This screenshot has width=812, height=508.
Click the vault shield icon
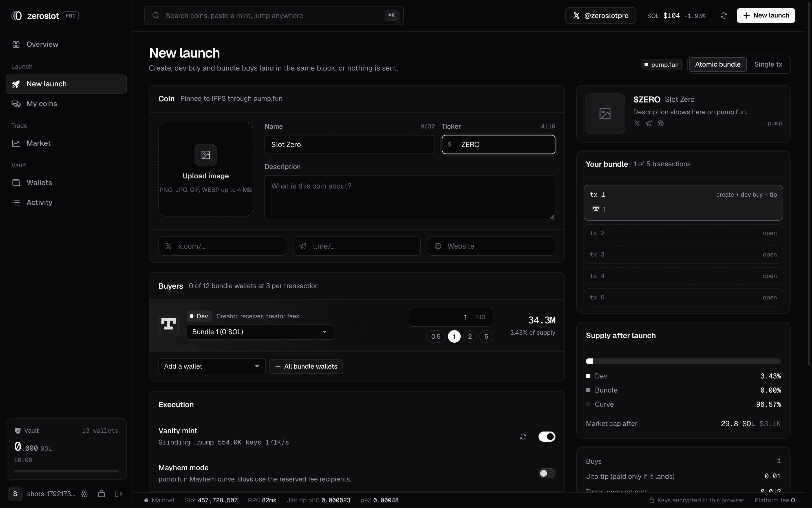coord(18,431)
